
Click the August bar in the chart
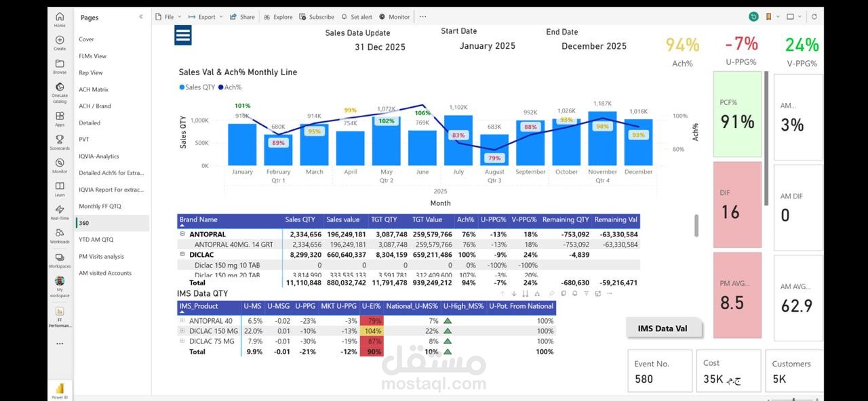click(x=494, y=150)
